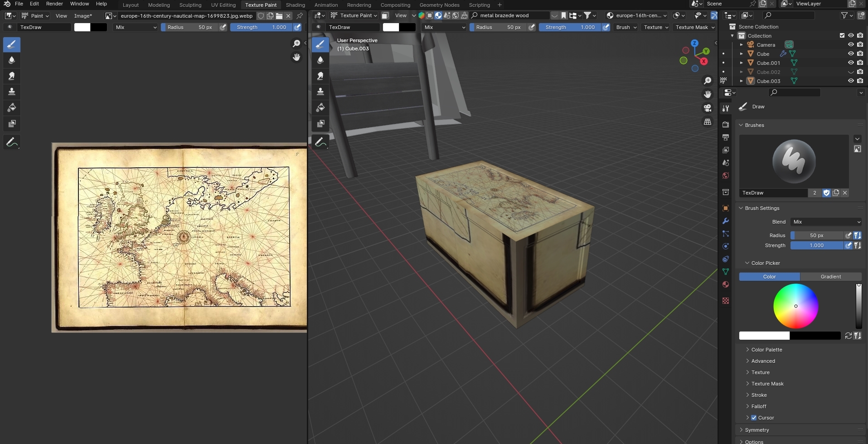Expand the Color Palette section

click(x=766, y=350)
